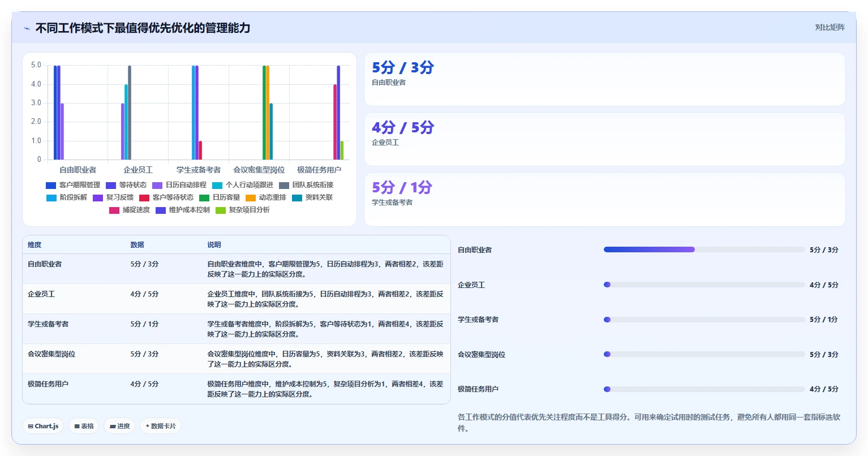The image size is (868, 456).
Task: Toggle the 日历容量 legend entry
Action: pos(220,197)
